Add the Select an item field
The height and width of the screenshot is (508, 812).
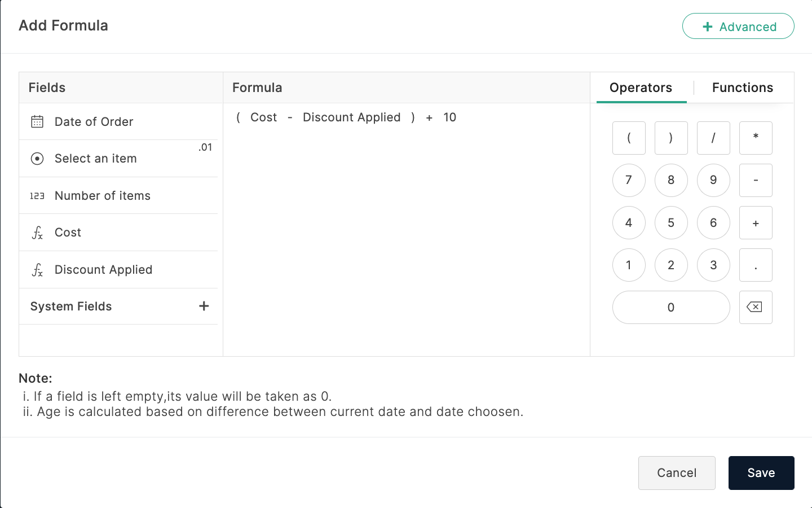pos(118,159)
